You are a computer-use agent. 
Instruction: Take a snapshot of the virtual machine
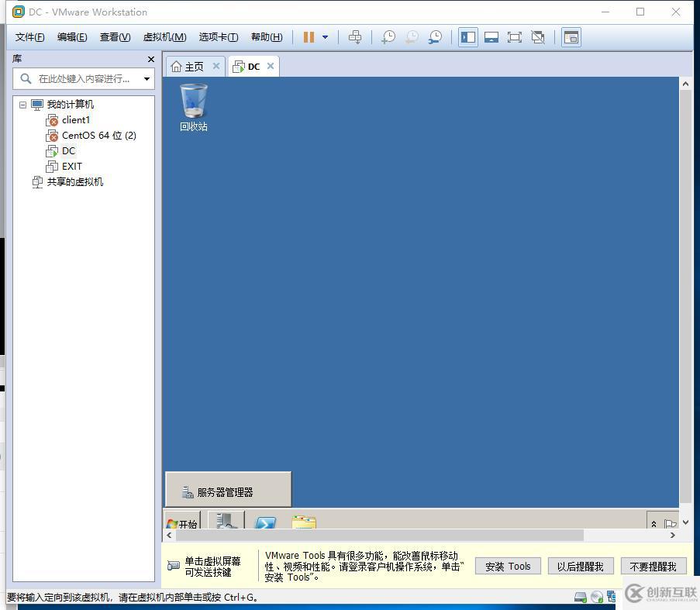388,37
